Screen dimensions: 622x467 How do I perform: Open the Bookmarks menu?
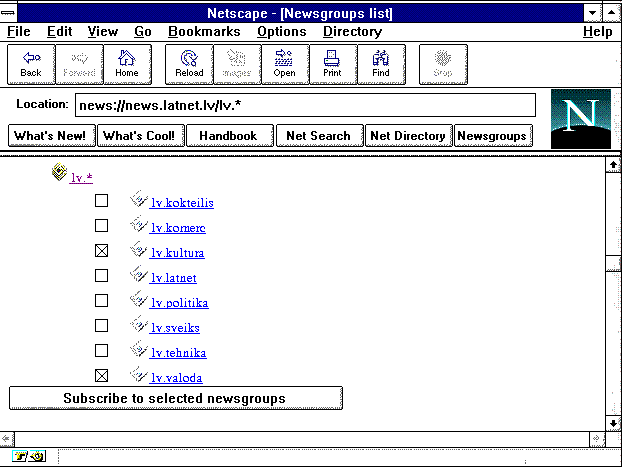tap(204, 32)
